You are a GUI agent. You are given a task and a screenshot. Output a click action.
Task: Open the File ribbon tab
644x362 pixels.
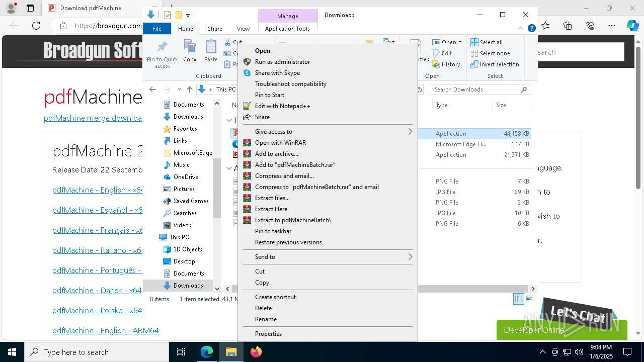157,29
